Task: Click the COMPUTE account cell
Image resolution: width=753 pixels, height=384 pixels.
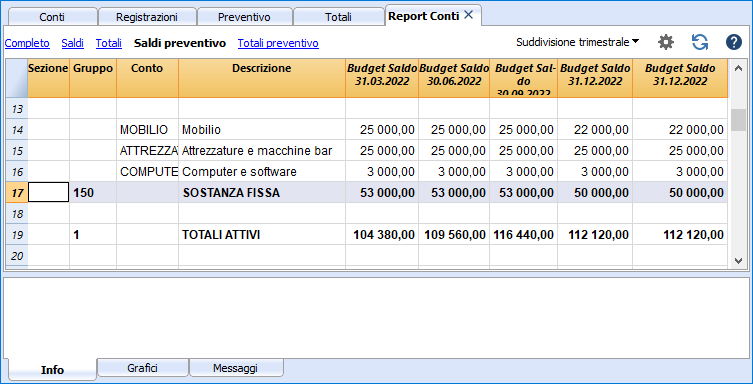Action: pyautogui.click(x=147, y=172)
